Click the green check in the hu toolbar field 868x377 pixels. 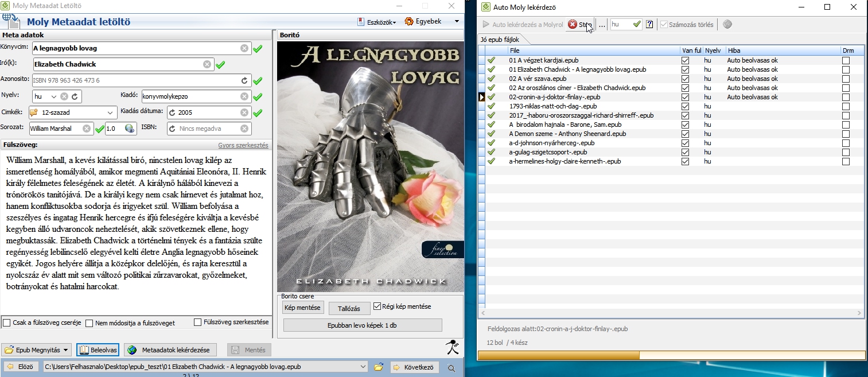click(637, 24)
